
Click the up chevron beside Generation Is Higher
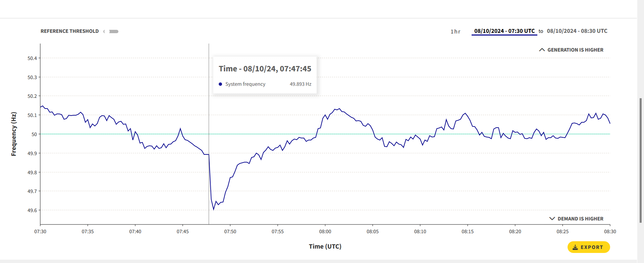(x=542, y=50)
